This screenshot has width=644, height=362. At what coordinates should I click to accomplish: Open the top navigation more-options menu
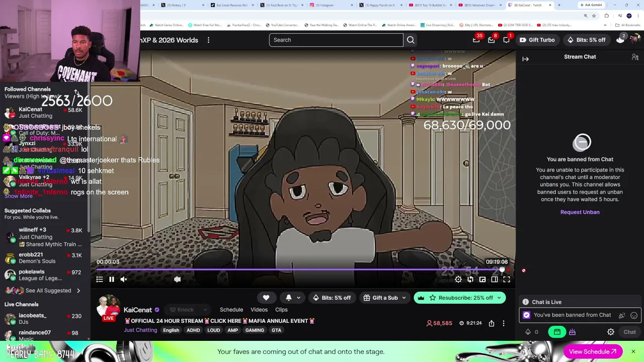[208, 40]
